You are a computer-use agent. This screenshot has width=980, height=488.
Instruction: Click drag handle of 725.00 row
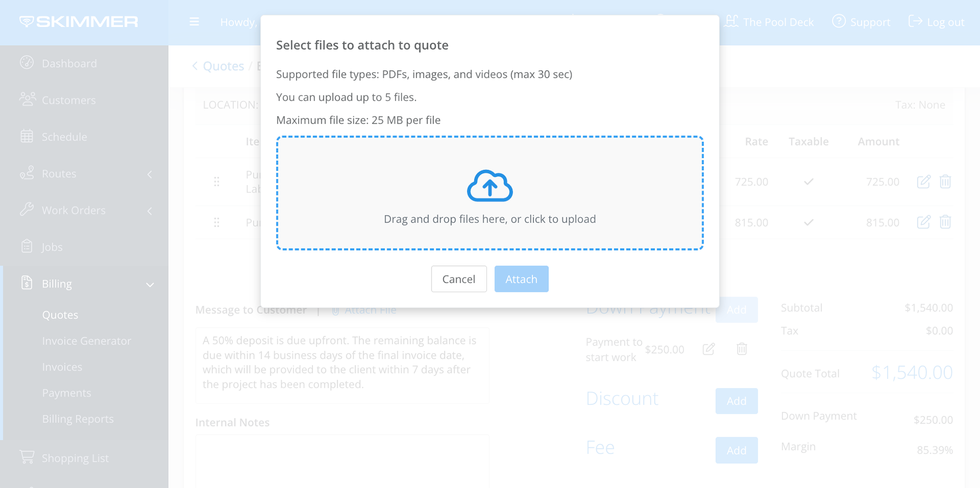[217, 181]
